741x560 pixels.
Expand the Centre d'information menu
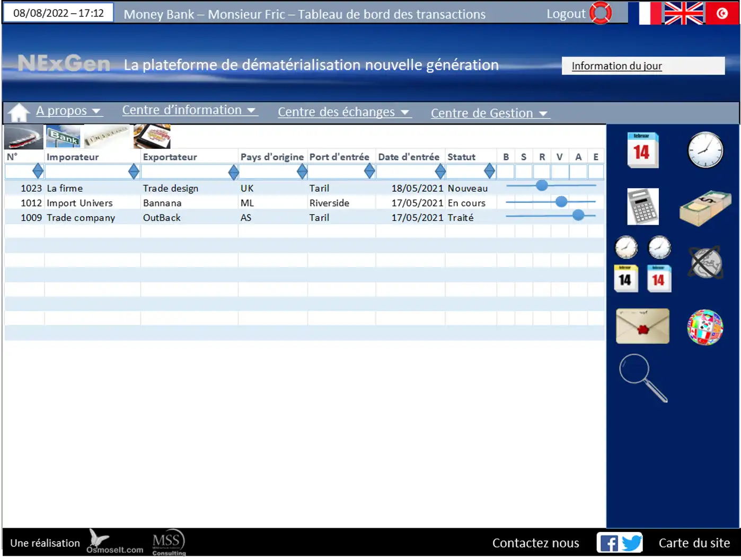(x=189, y=110)
